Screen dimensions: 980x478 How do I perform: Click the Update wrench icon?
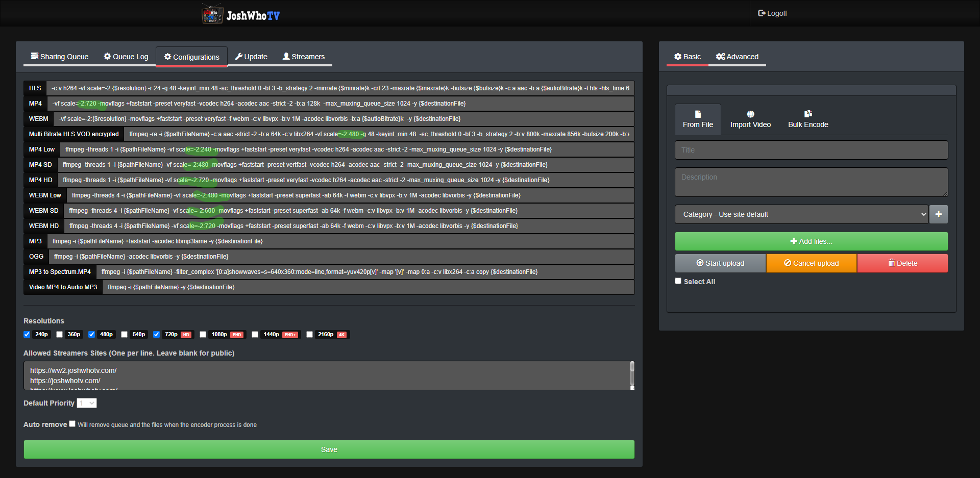pos(239,56)
